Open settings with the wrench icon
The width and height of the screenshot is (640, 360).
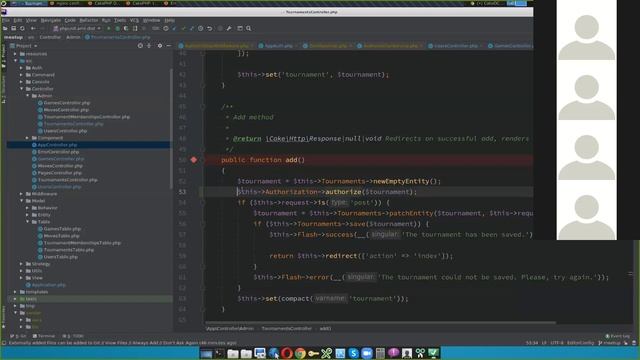229,29
